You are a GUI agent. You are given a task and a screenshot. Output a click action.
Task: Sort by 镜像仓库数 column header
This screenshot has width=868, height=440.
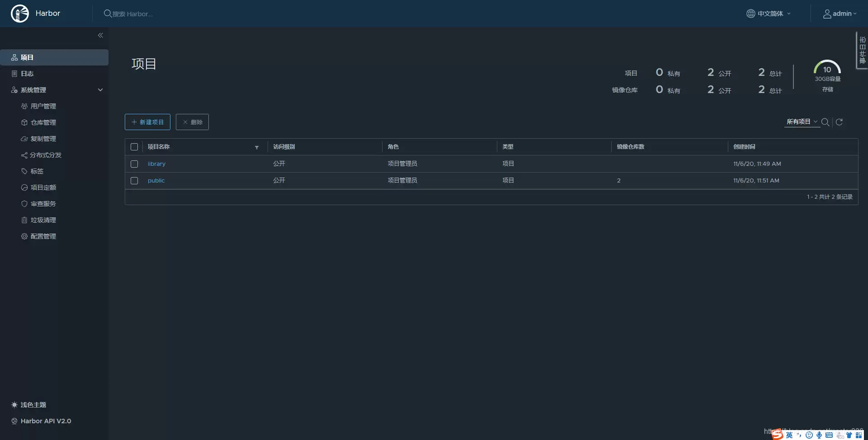pyautogui.click(x=631, y=147)
